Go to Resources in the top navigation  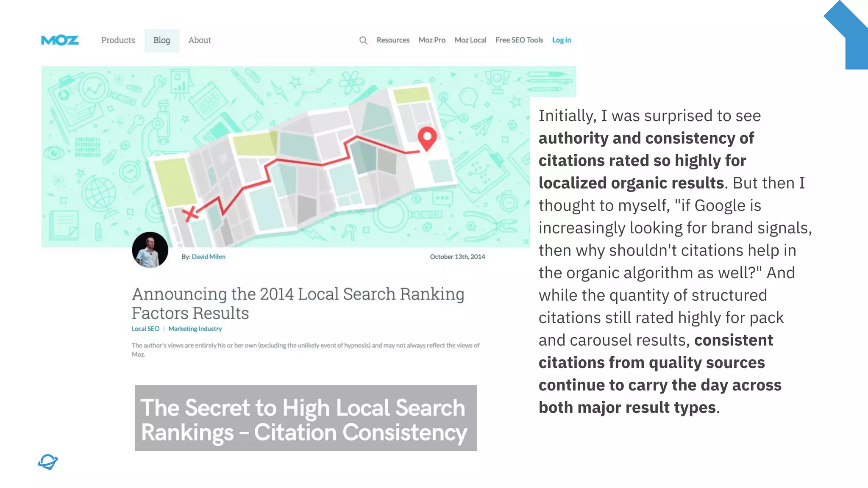point(393,40)
